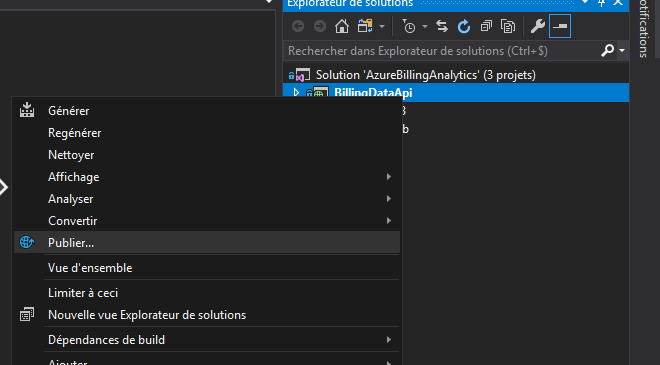660x365 pixels.
Task: Click the Nouvelle vue Explorateur icon
Action: pos(27,314)
